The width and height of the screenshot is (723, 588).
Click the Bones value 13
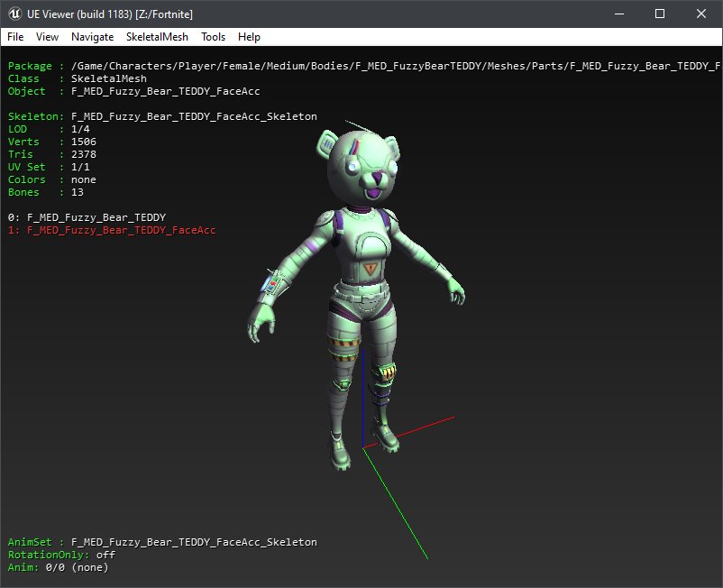pos(77,192)
